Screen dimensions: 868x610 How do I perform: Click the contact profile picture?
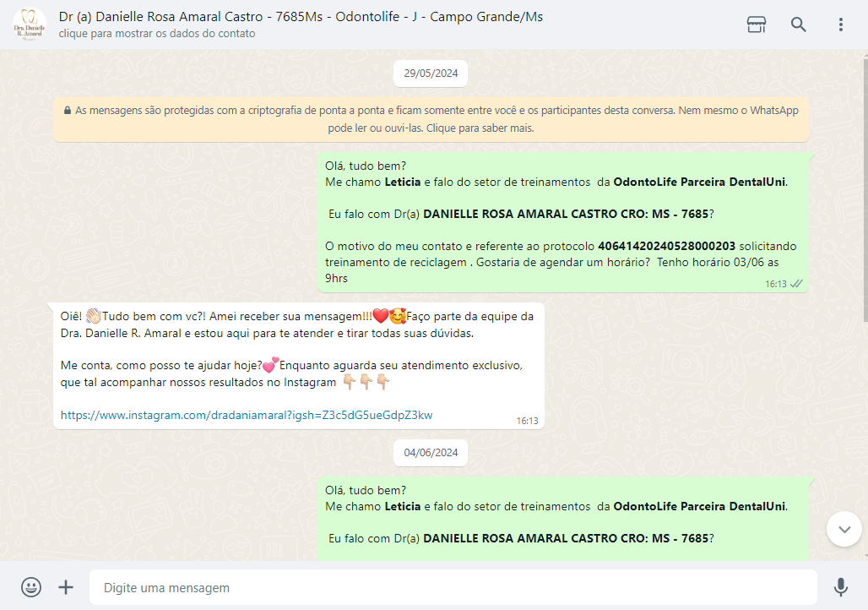click(x=30, y=25)
